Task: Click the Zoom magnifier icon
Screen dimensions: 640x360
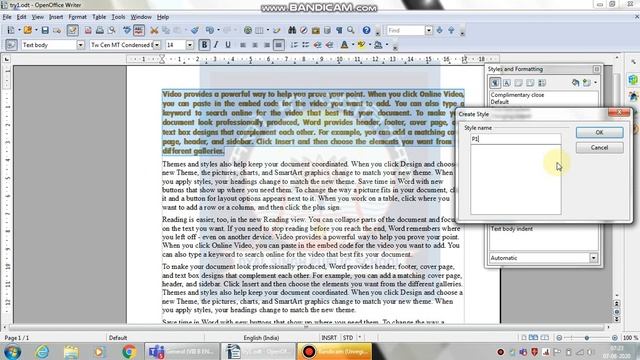Action: point(351,30)
